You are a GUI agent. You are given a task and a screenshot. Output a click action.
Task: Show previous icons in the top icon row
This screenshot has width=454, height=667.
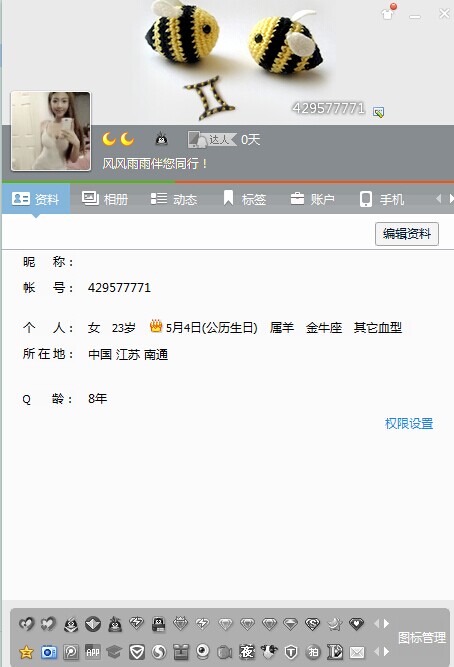pos(376,624)
